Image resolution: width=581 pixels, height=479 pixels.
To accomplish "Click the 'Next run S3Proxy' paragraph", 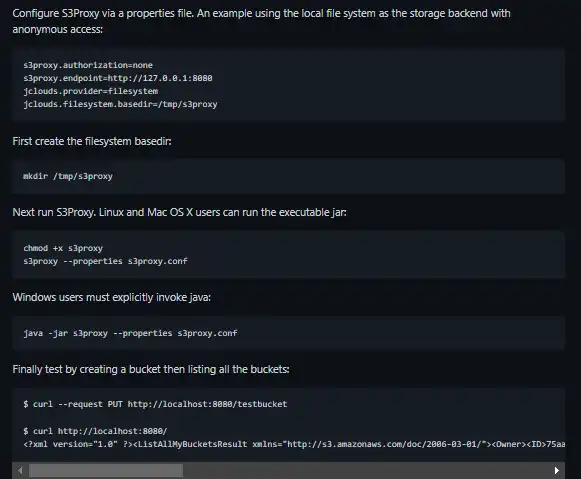I will tap(180, 212).
